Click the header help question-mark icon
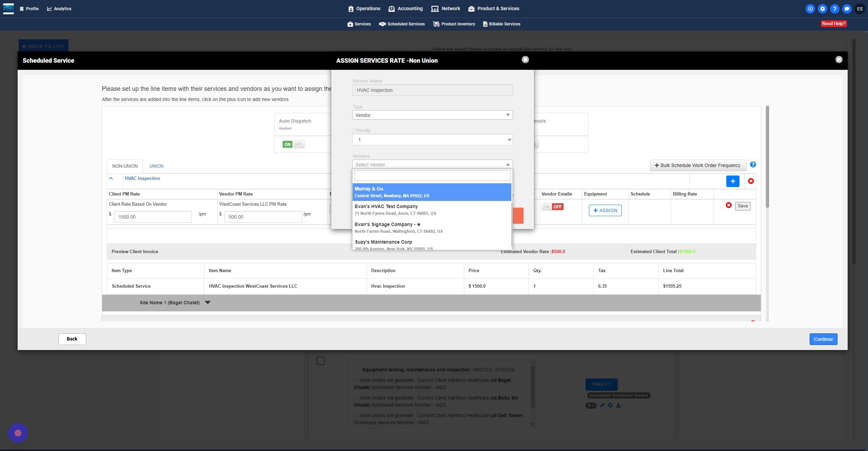Viewport: 868px width, 451px height. tap(834, 9)
